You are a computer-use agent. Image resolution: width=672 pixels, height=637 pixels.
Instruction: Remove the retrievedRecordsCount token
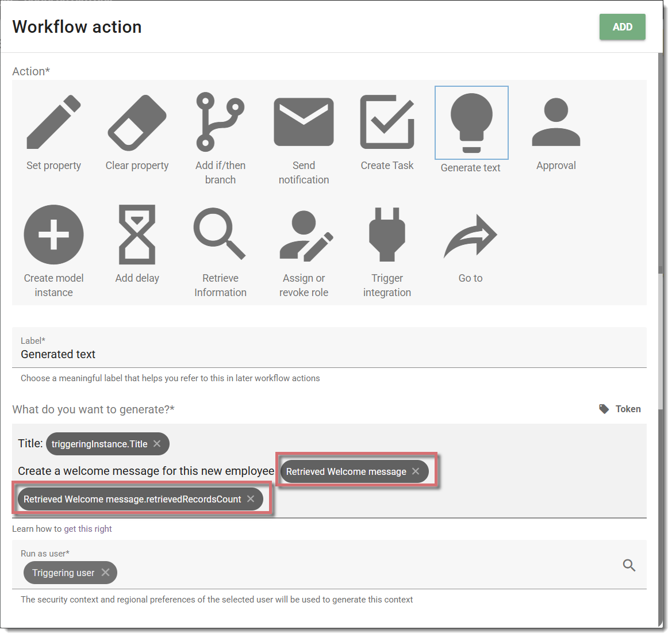(251, 499)
